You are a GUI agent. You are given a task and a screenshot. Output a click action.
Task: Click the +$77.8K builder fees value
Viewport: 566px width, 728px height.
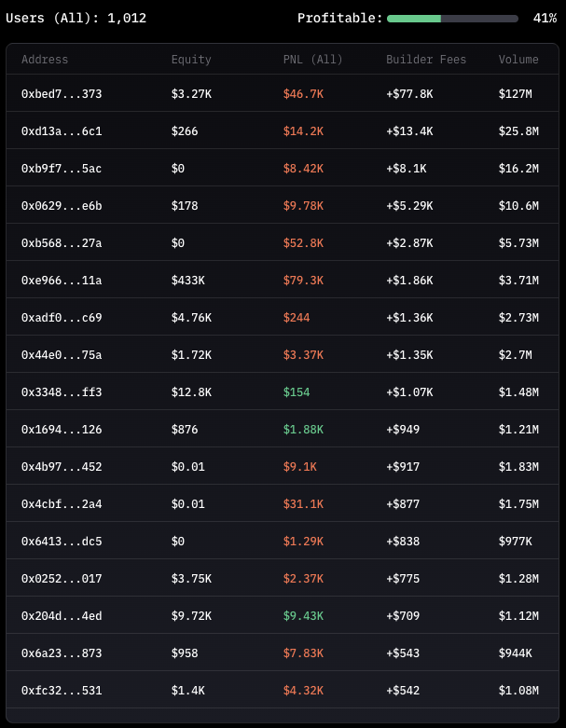click(409, 94)
